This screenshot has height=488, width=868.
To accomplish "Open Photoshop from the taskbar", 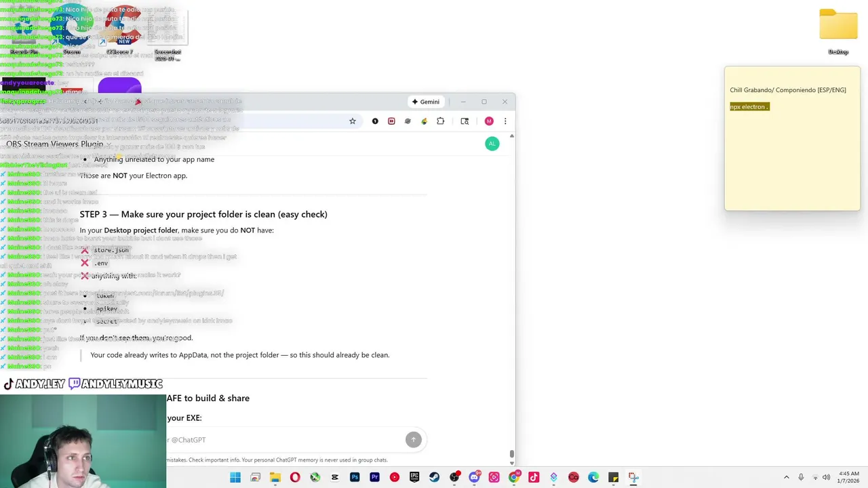I will pyautogui.click(x=355, y=477).
